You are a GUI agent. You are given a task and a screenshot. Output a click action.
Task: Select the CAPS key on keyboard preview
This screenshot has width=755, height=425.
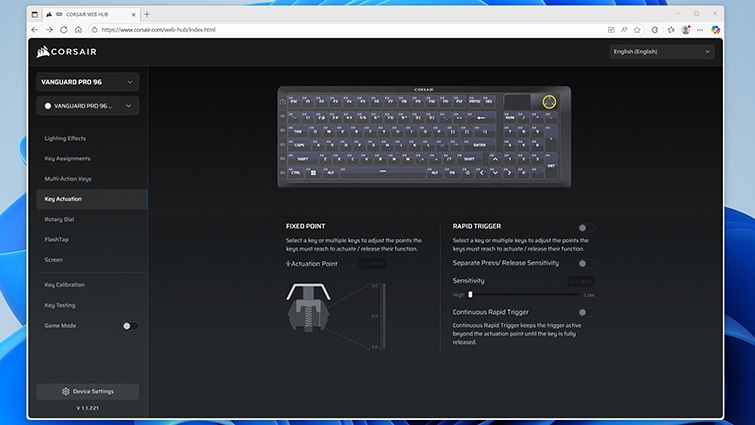299,144
